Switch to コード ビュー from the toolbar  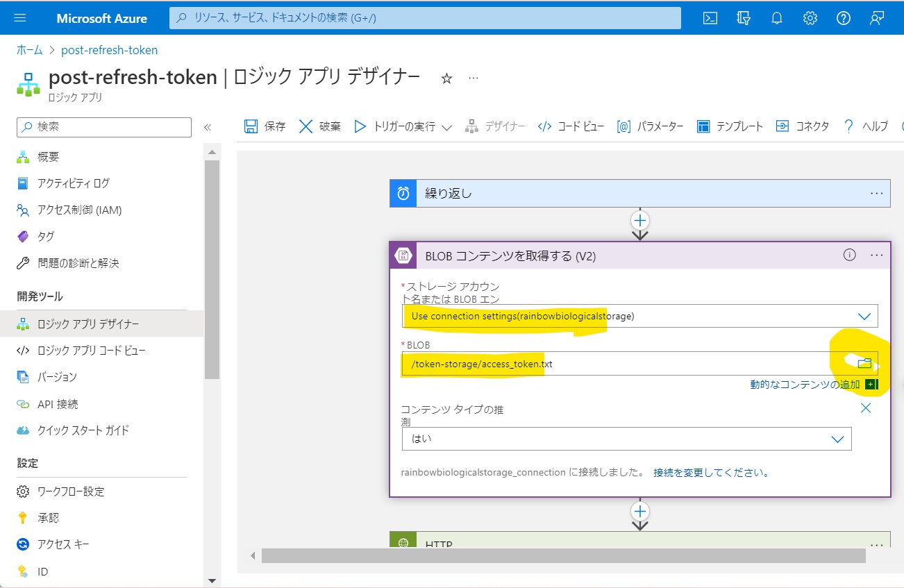[x=571, y=126]
